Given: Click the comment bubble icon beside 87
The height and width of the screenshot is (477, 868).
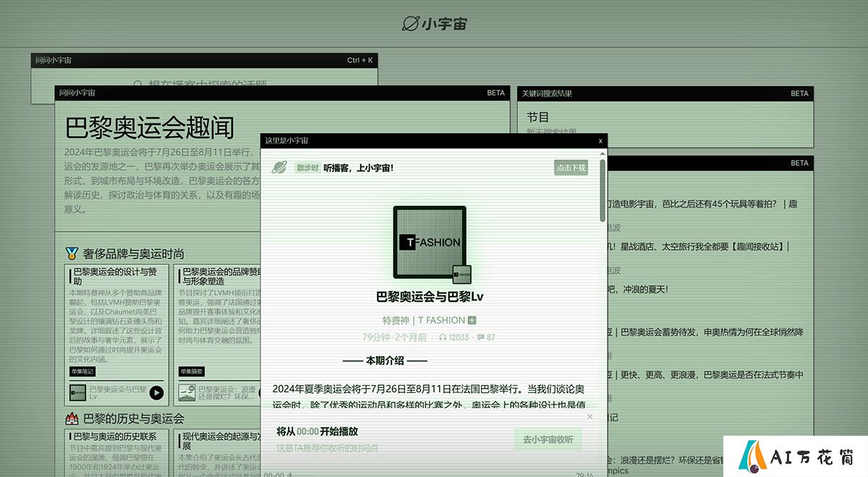Looking at the screenshot, I should click(480, 337).
